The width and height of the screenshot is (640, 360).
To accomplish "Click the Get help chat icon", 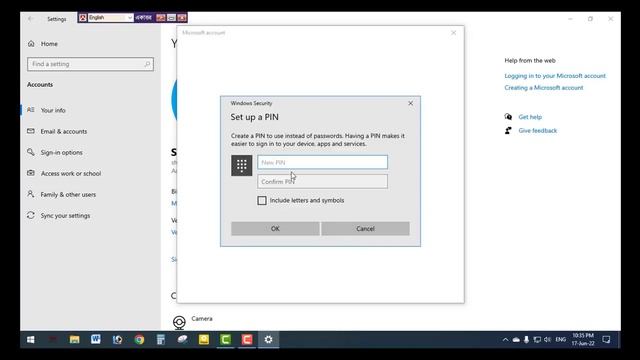I will click(x=508, y=117).
